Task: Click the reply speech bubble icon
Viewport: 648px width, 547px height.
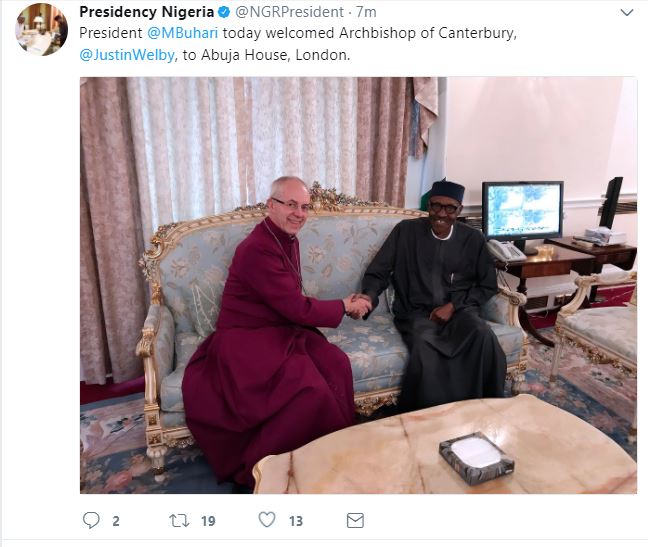Action: (x=91, y=520)
